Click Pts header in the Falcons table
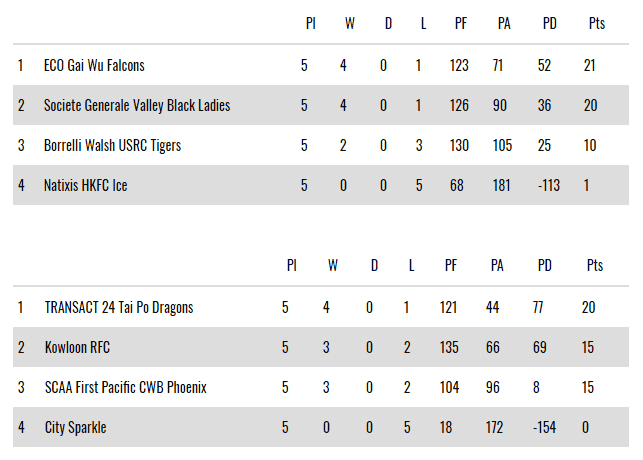This screenshot has height=460, width=643. coord(597,25)
